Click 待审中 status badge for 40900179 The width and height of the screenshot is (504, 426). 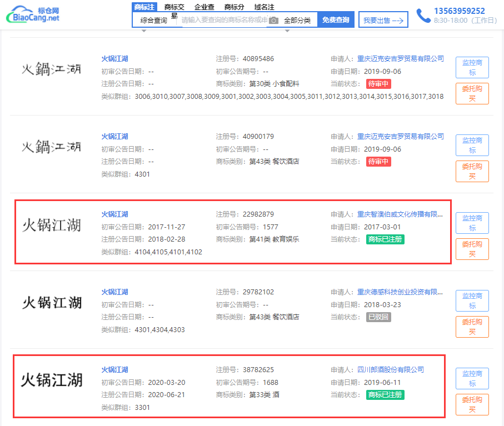(378, 162)
